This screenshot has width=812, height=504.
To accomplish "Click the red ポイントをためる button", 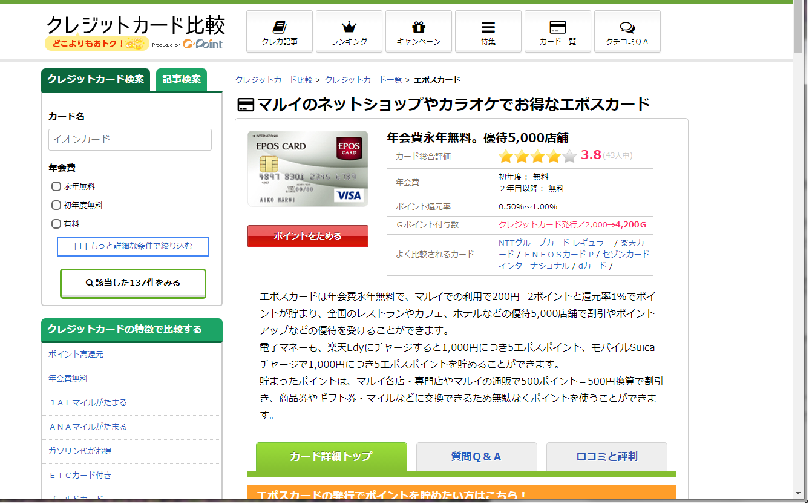I will coord(308,236).
